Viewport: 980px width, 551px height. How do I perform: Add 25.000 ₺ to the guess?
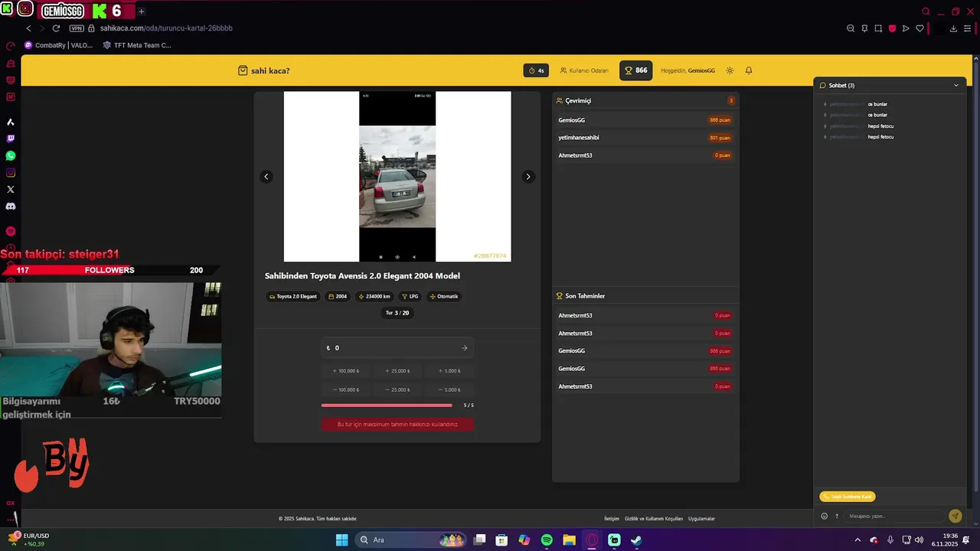pyautogui.click(x=397, y=371)
